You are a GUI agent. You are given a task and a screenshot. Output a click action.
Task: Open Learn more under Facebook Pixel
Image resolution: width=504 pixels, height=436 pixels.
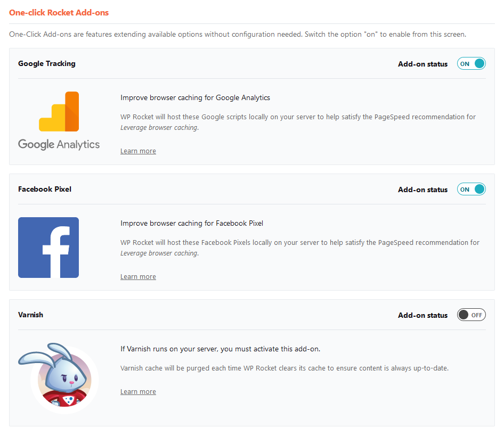tap(138, 276)
